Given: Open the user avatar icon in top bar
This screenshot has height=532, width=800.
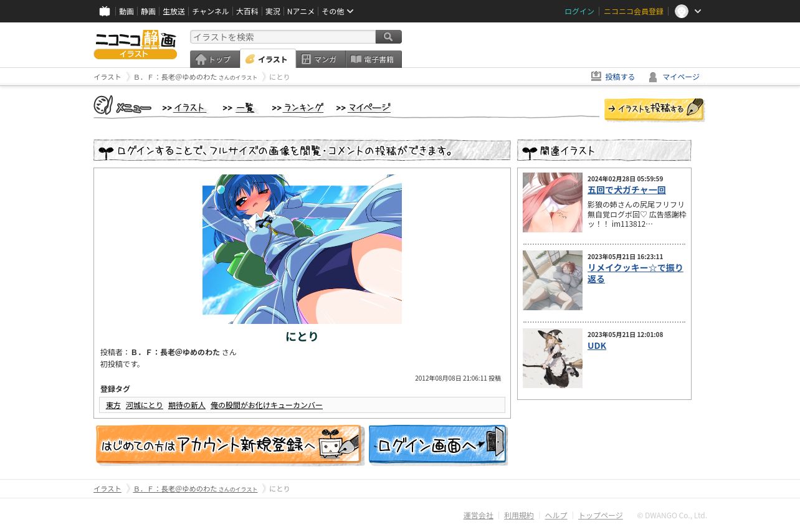Looking at the screenshot, I should [682, 11].
